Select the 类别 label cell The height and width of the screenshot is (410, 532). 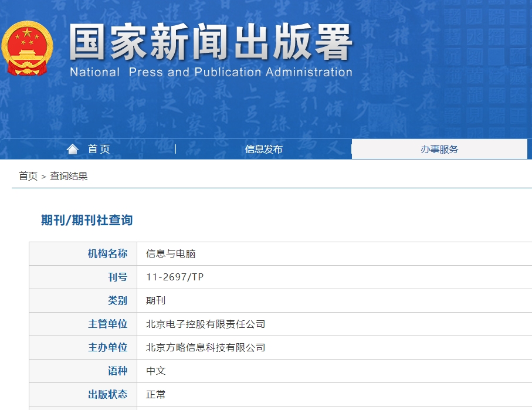(x=83, y=300)
